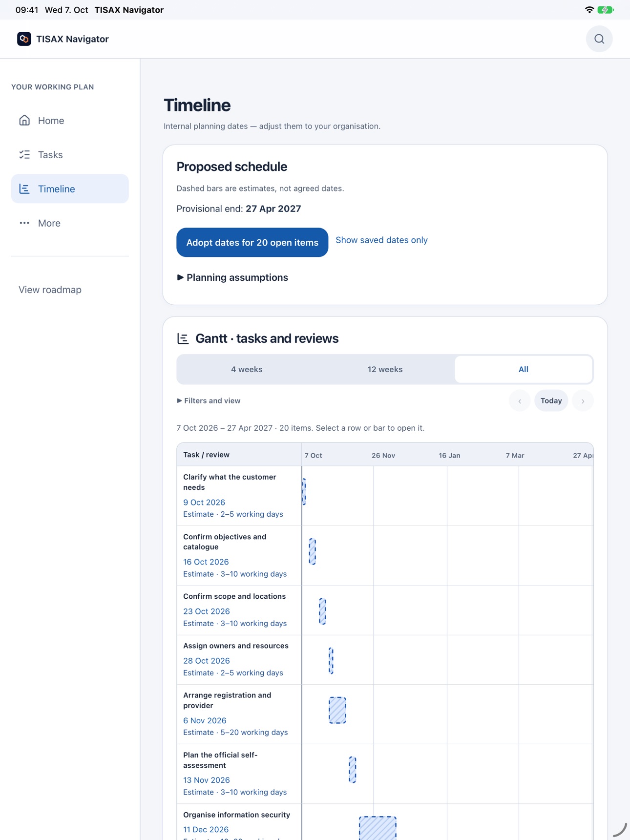Go to previous period with left chevron
The width and height of the screenshot is (630, 840).
point(520,401)
